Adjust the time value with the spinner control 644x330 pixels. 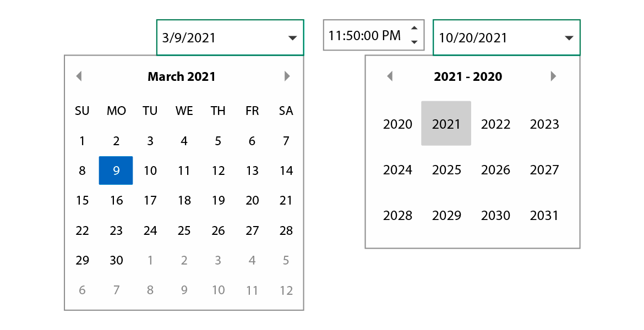pyautogui.click(x=414, y=35)
